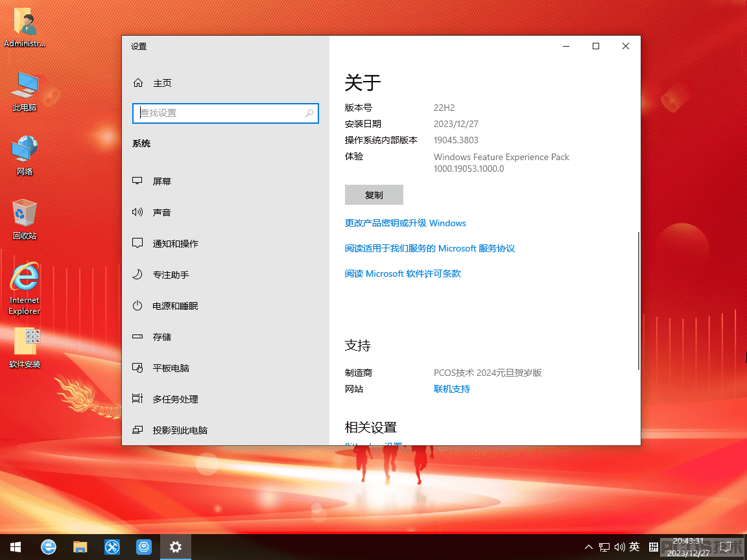Image resolution: width=747 pixels, height=560 pixels.
Task: Launch Internet Explorer from the taskbar
Action: 48,546
